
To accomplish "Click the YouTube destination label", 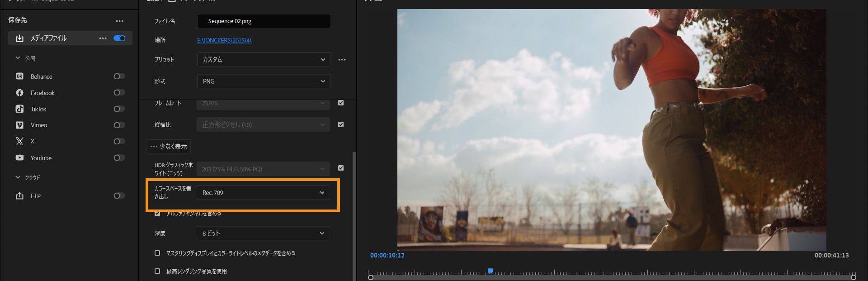I will coord(41,158).
